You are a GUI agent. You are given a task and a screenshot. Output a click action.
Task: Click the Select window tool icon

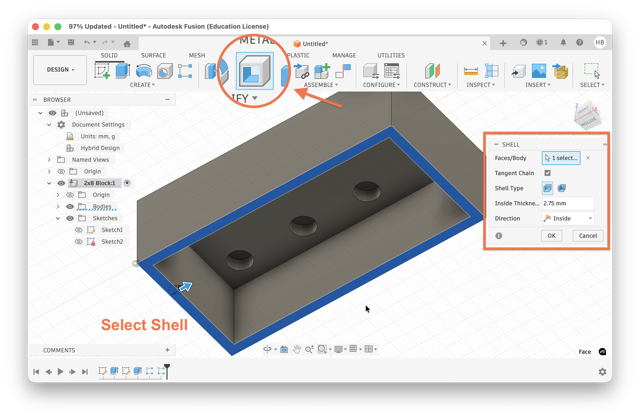point(591,71)
